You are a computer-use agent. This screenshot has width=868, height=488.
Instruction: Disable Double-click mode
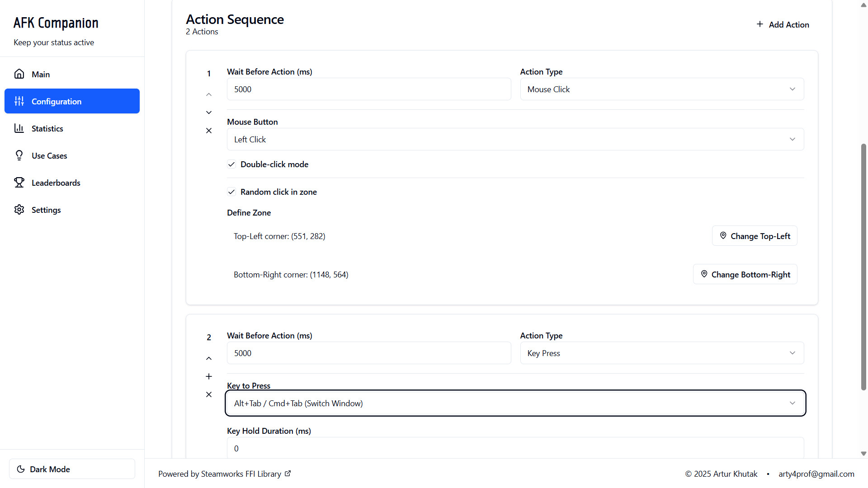231,164
